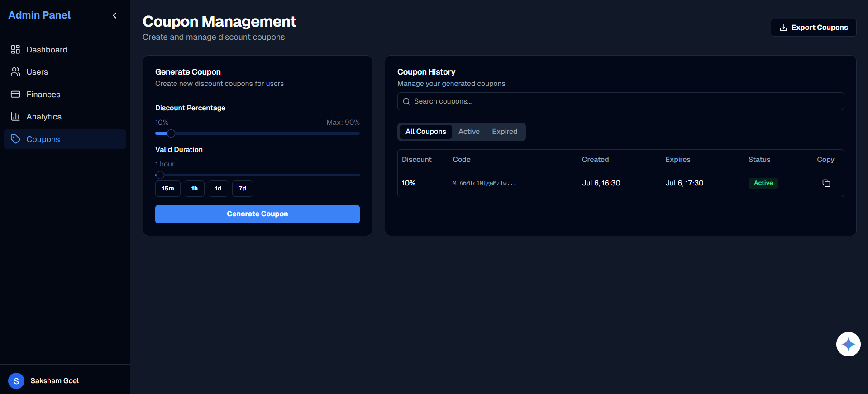This screenshot has height=394, width=868.
Task: Click the Created column header
Action: coord(595,160)
